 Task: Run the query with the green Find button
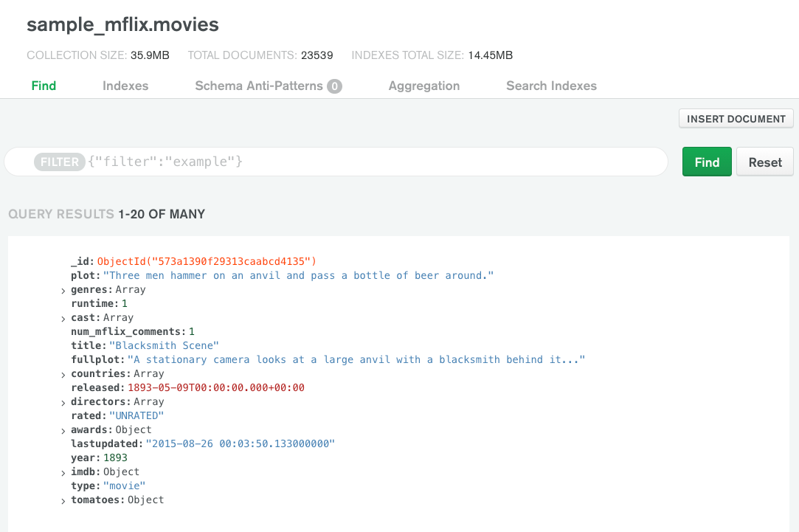pyautogui.click(x=707, y=162)
